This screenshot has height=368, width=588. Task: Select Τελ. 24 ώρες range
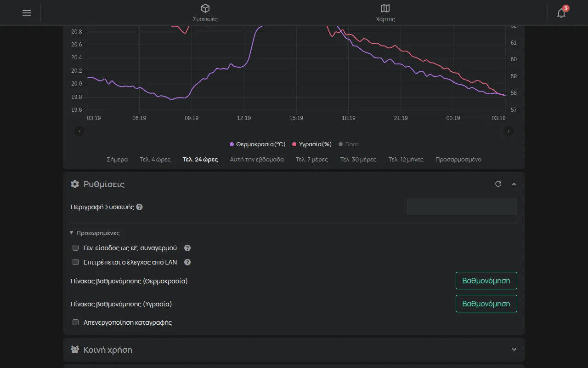200,160
